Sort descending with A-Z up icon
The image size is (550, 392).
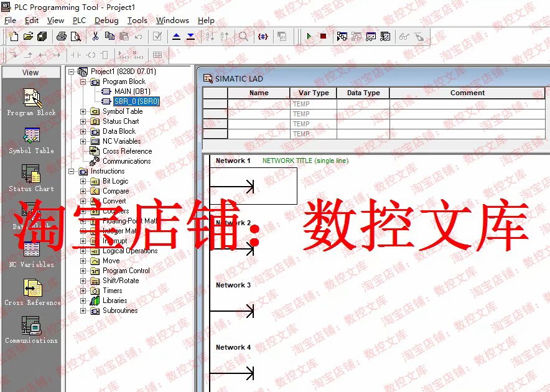[x=224, y=36]
